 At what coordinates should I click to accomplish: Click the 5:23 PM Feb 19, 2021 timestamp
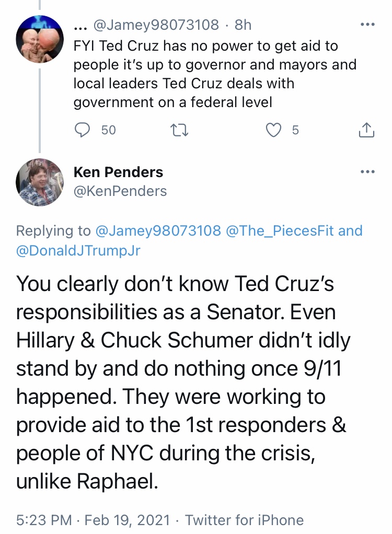pos(93,520)
